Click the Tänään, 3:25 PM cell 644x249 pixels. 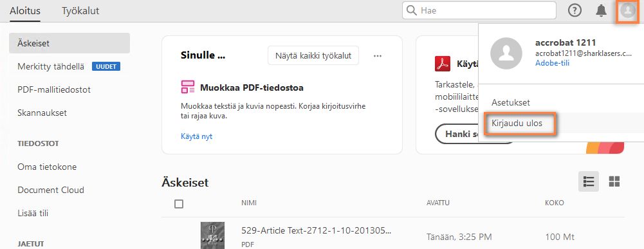coord(459,237)
